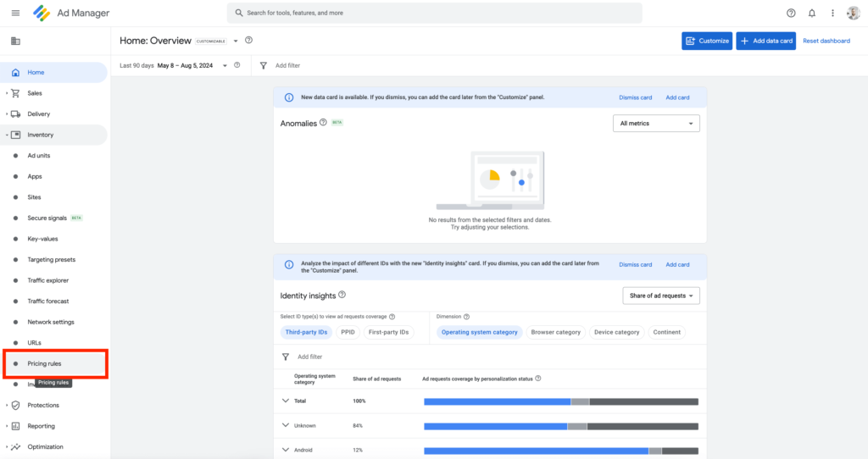The width and height of the screenshot is (868, 459).
Task: Click the help icon next to Anomalies
Action: point(323,123)
